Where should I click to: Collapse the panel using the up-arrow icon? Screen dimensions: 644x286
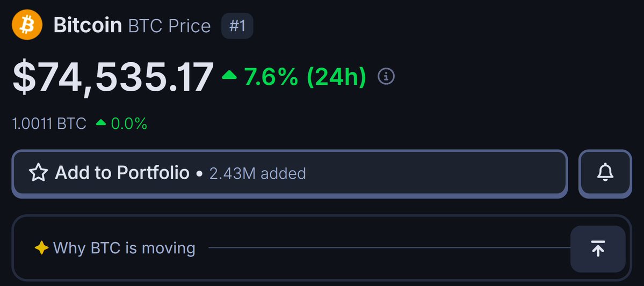tap(598, 249)
